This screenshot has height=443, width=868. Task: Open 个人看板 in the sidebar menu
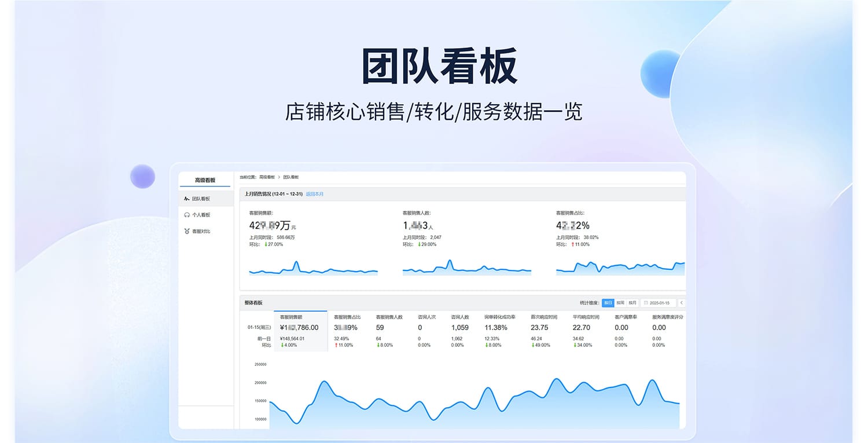tap(201, 215)
